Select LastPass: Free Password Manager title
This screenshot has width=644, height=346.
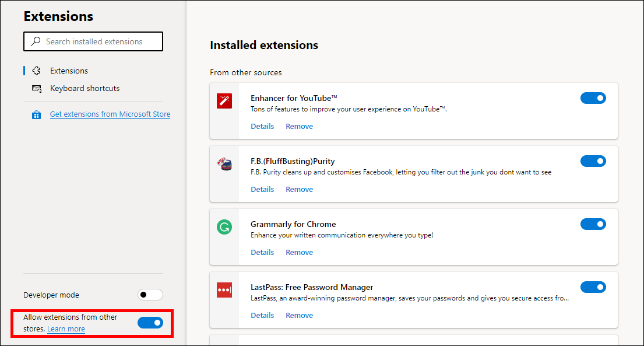pyautogui.click(x=312, y=287)
